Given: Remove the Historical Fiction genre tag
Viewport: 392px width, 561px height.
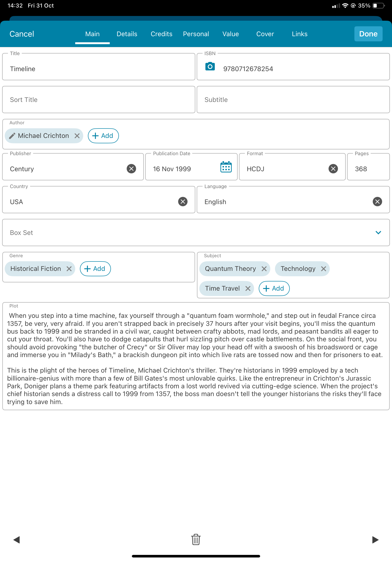Looking at the screenshot, I should click(69, 269).
